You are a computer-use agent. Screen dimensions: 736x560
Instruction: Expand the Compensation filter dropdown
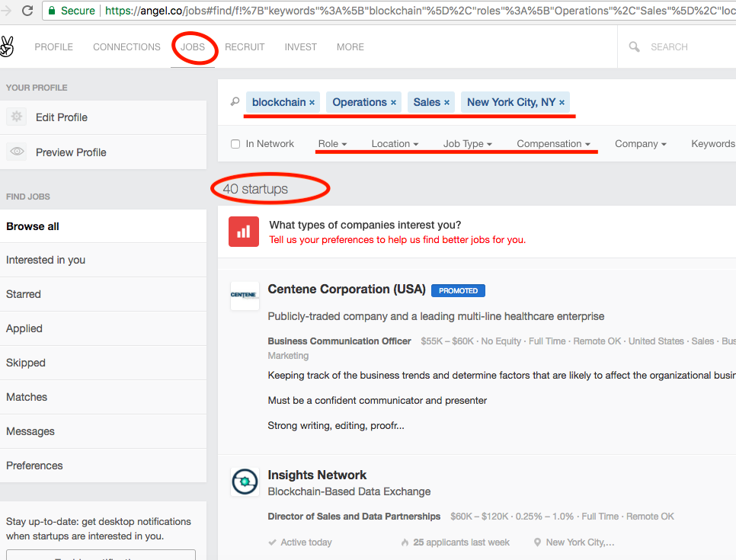pos(553,144)
